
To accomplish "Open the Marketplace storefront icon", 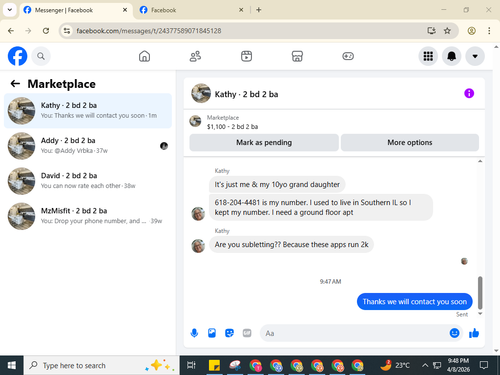I will coord(297,56).
